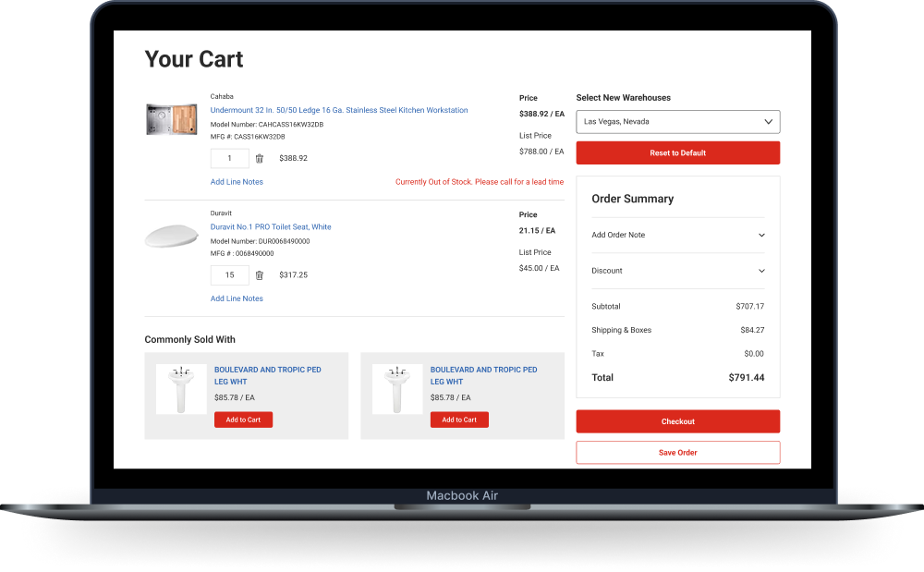This screenshot has width=924, height=572.
Task: Click trash icon for Duravit toilet seat
Action: coord(260,275)
